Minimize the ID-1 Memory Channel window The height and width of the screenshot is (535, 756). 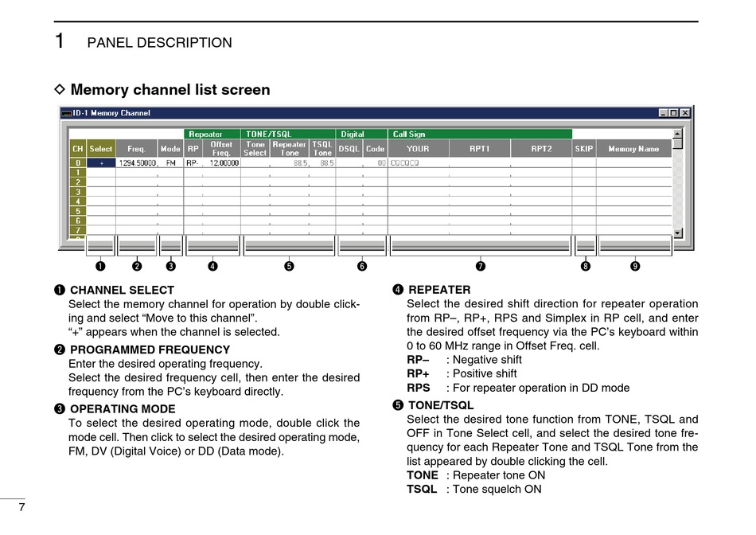[663, 113]
